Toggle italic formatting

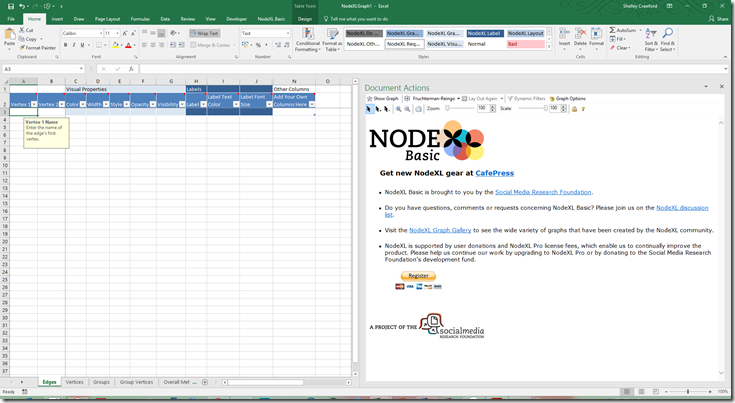(74, 45)
